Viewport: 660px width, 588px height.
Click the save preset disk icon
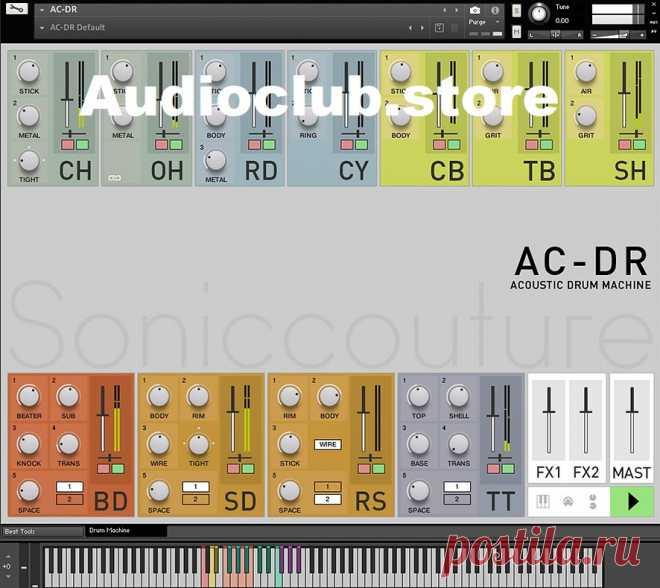439,28
